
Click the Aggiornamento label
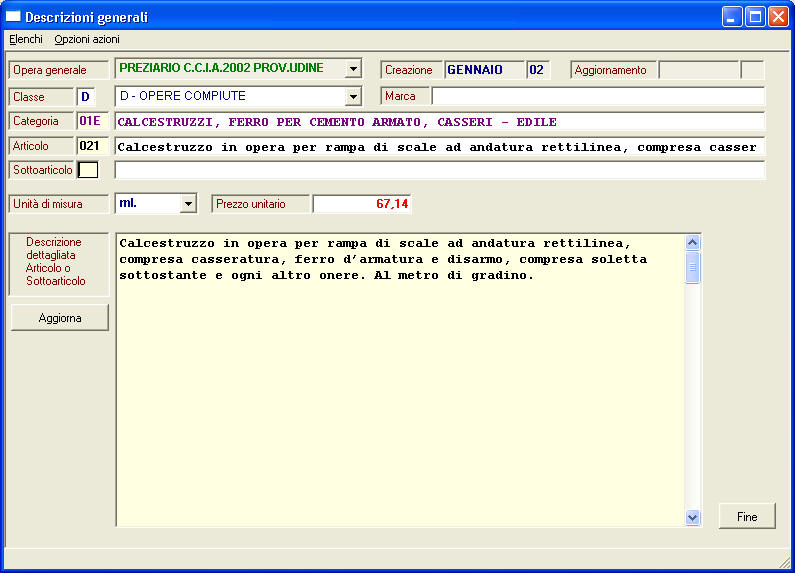click(x=613, y=70)
